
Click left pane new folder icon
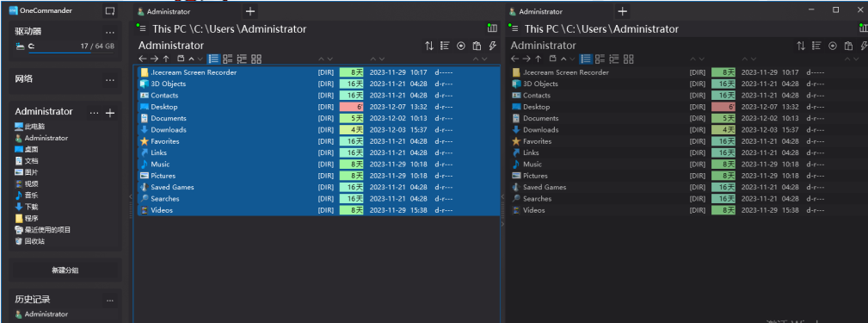click(x=181, y=59)
